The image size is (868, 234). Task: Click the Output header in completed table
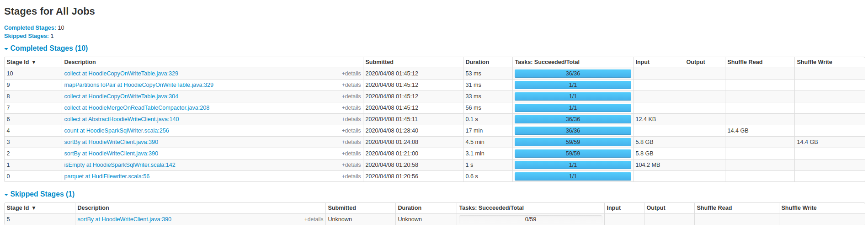pos(696,62)
